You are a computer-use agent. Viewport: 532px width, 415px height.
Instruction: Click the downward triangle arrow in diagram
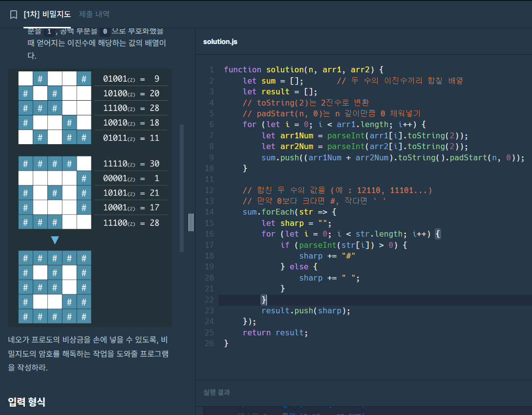coord(55,240)
